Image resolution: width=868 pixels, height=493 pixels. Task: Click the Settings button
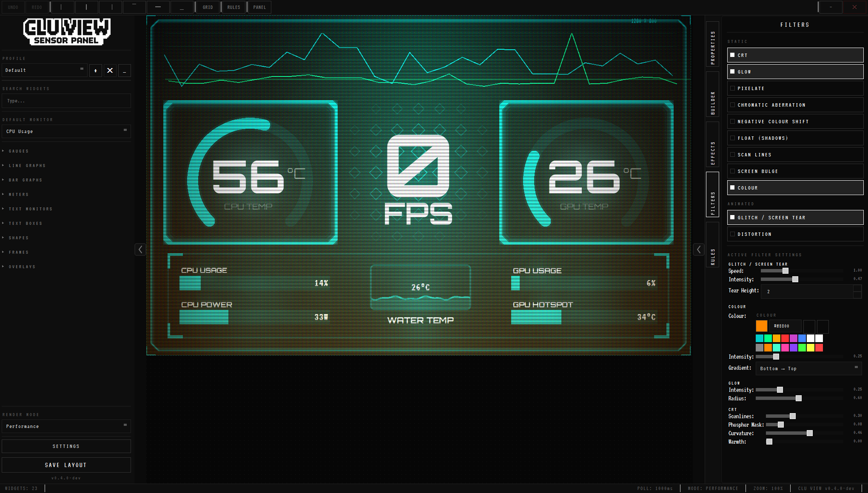[66, 446]
